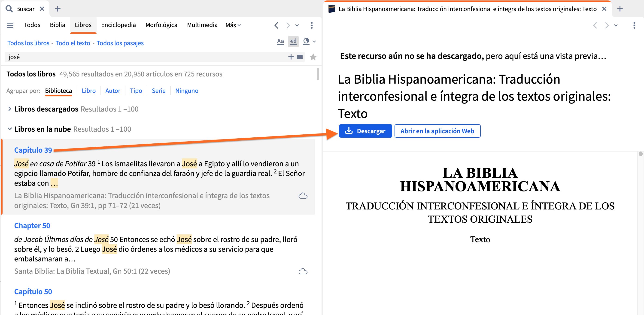
Task: Open search panel history dropdown arrow
Action: 297,25
